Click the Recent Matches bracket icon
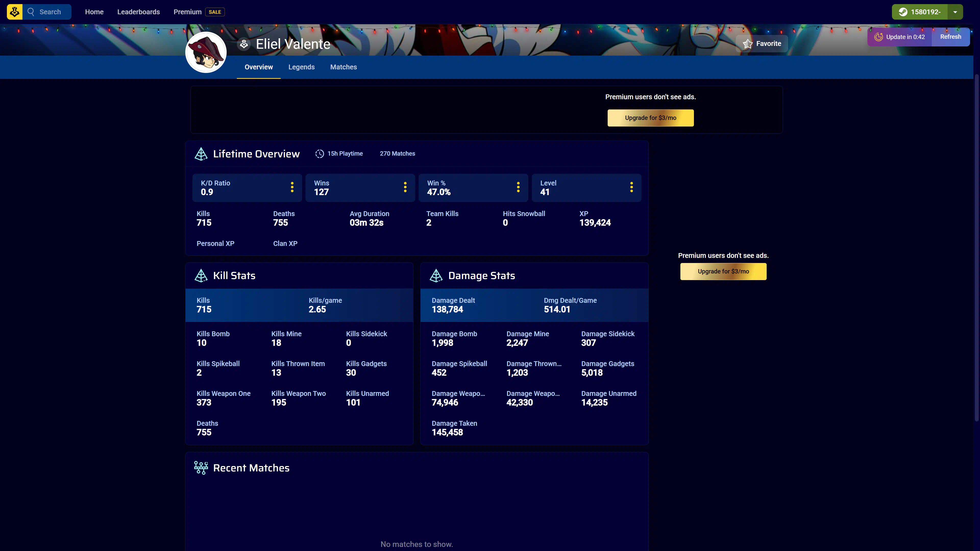 coord(201,468)
